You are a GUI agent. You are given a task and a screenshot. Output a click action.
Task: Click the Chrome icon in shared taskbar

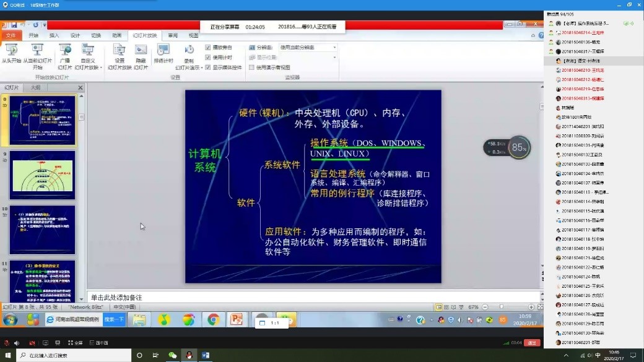213,319
